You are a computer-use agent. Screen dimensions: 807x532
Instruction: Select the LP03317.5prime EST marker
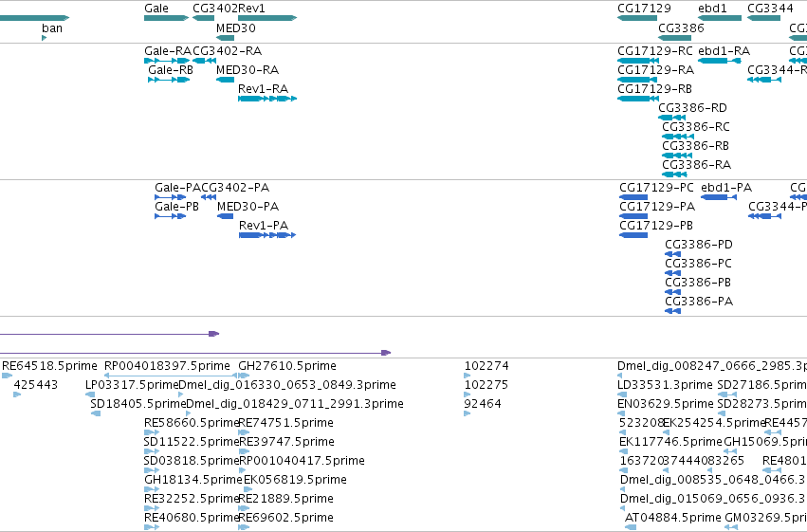pyautogui.click(x=90, y=394)
